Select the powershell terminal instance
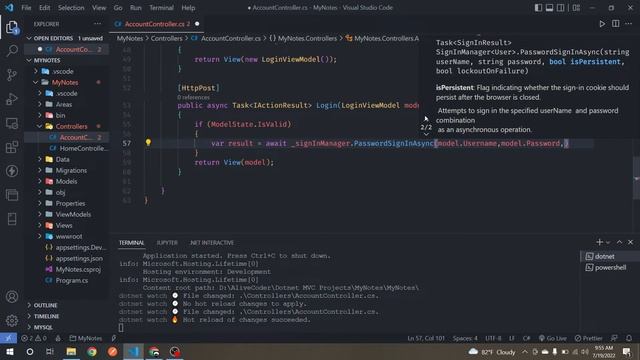Viewport: 640px width, 360px height. [610, 267]
